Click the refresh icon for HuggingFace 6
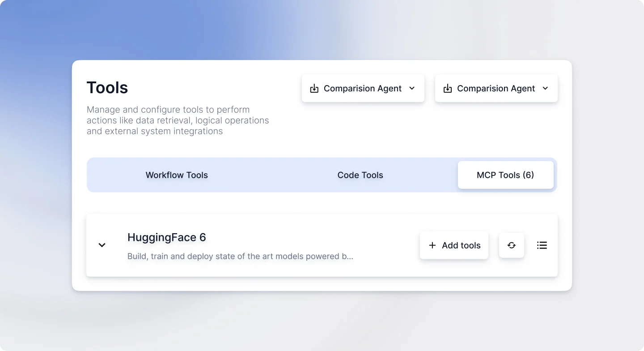This screenshot has width=644, height=351. (512, 245)
